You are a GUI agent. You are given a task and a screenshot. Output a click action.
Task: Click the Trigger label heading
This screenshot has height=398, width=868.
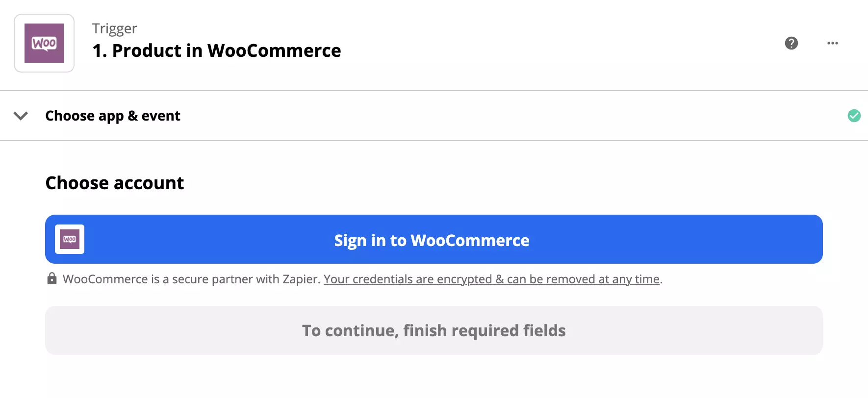click(x=114, y=28)
